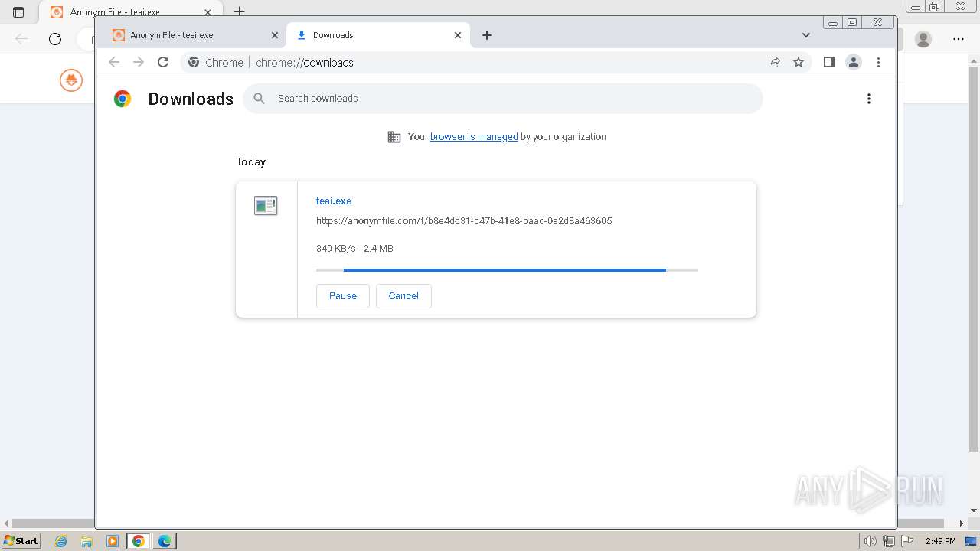
Task: Cancel the teai.exe download
Action: click(403, 296)
